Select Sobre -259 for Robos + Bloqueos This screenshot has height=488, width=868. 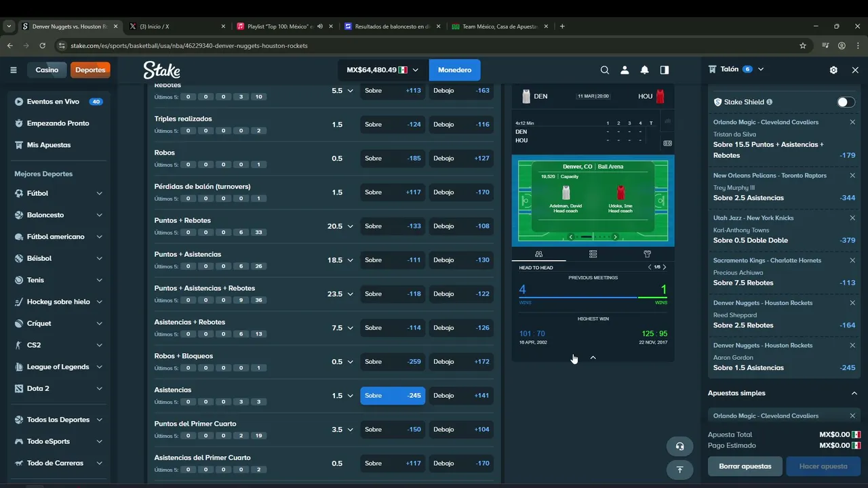point(393,362)
